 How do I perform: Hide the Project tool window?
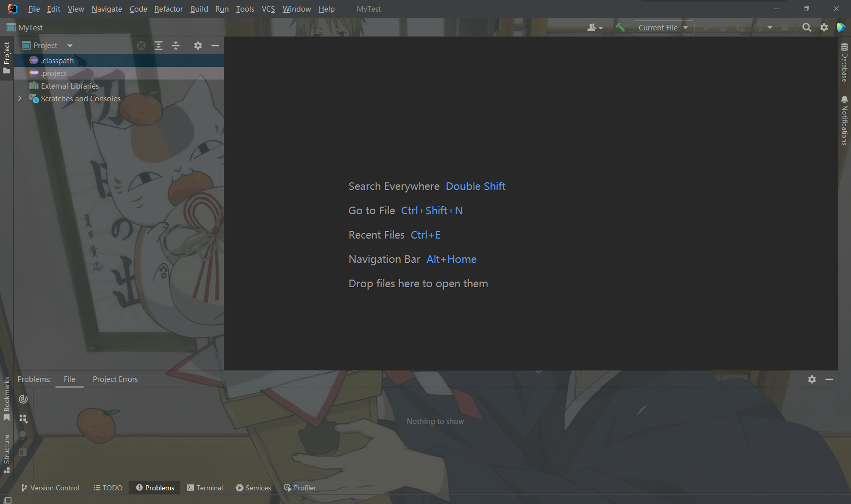pyautogui.click(x=215, y=46)
